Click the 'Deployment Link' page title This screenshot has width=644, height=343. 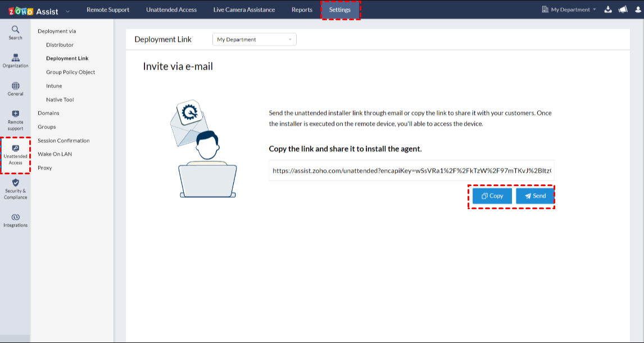click(x=163, y=39)
